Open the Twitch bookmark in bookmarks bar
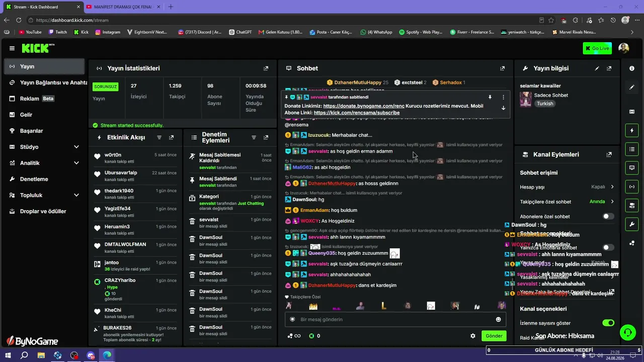 click(x=57, y=32)
